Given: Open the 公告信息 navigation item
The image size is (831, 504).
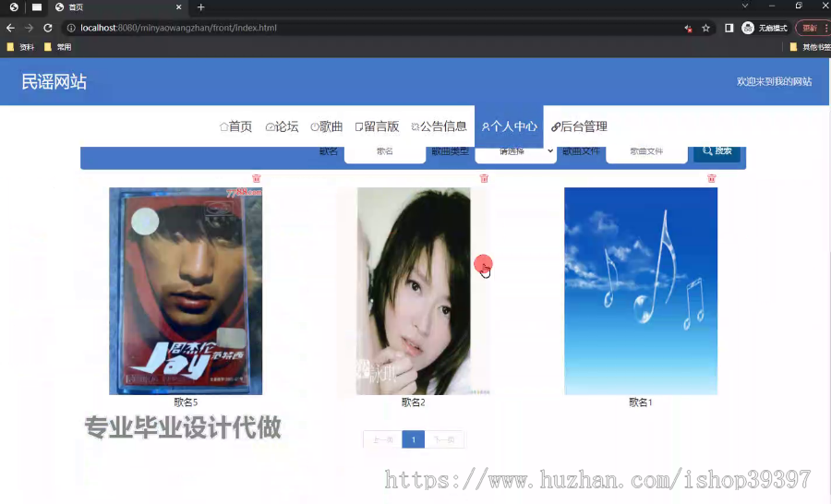Looking at the screenshot, I should [439, 126].
